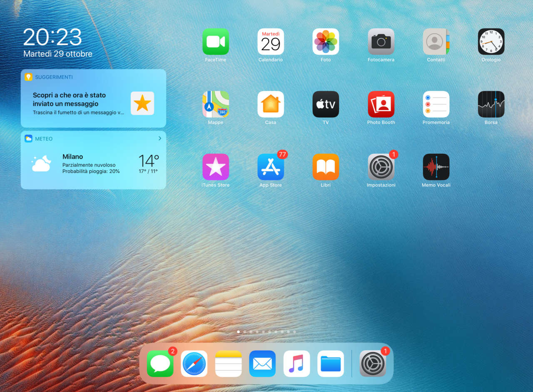
Task: Open the FaceTime app
Action: point(215,42)
